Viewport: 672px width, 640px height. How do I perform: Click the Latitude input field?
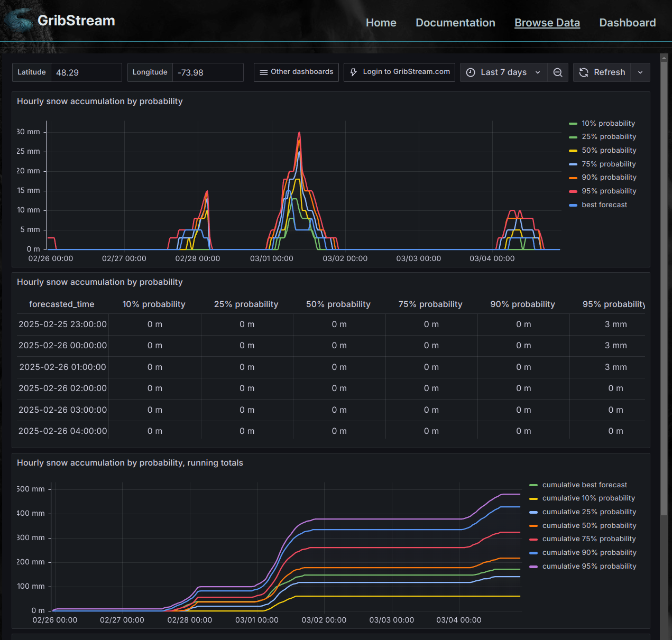tap(86, 72)
